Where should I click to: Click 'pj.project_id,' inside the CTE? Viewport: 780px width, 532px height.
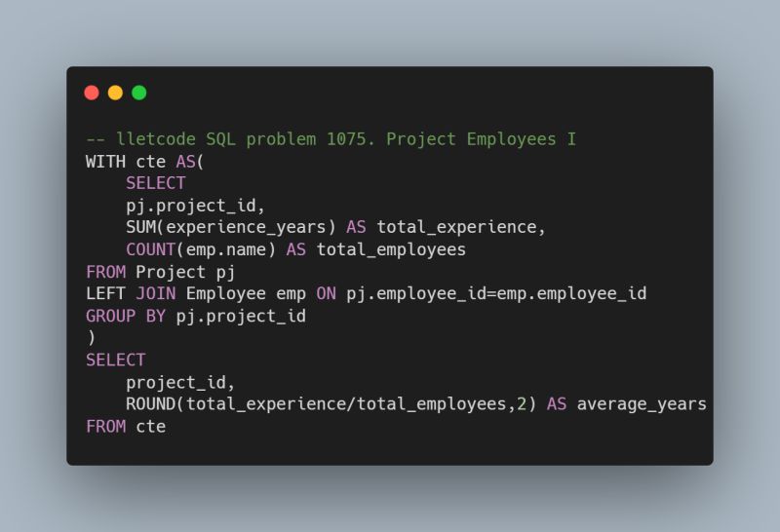(x=195, y=206)
